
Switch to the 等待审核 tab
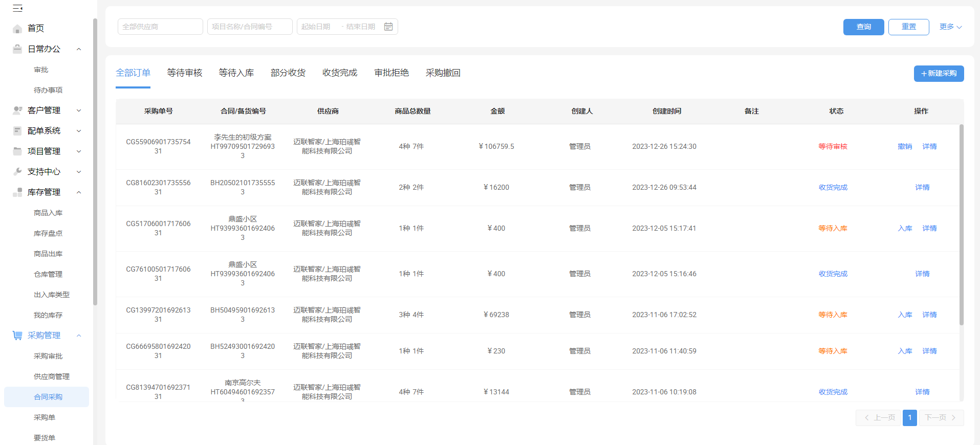click(x=185, y=73)
